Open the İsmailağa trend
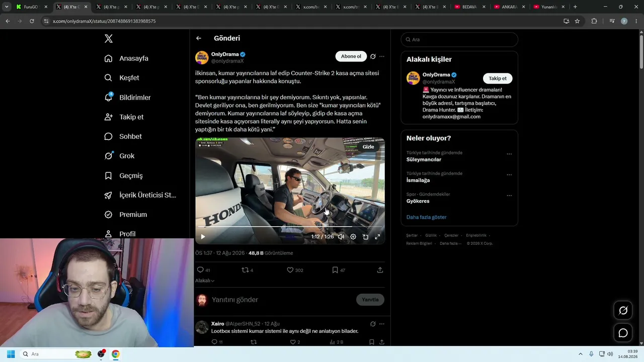Viewport: 644px width, 362px height. click(x=418, y=180)
